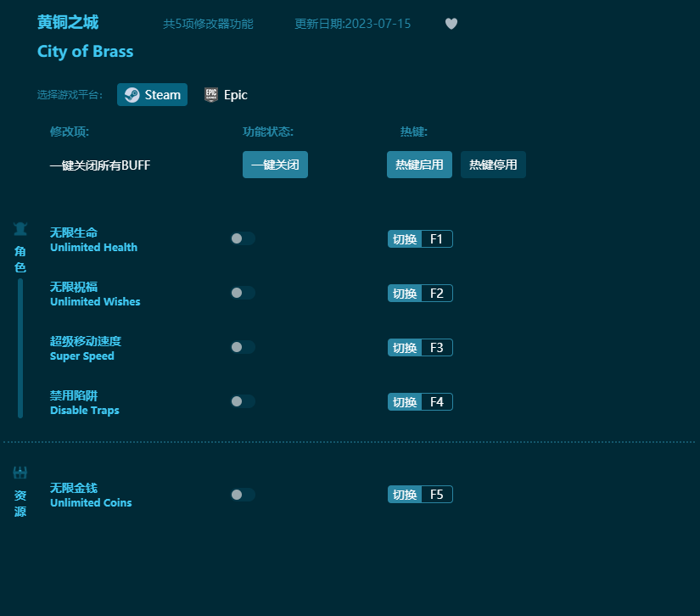Click the Epic Games logo icon
The width and height of the screenshot is (700, 616).
point(210,94)
